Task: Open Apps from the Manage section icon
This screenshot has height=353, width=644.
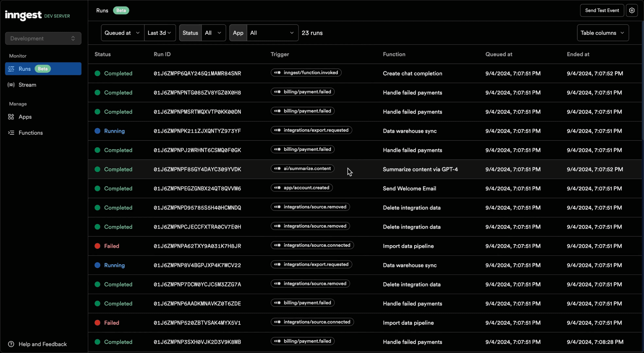Action: click(x=11, y=117)
